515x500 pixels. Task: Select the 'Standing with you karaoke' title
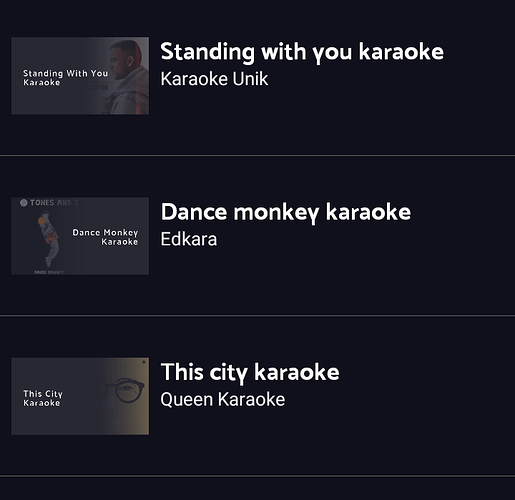tap(302, 52)
